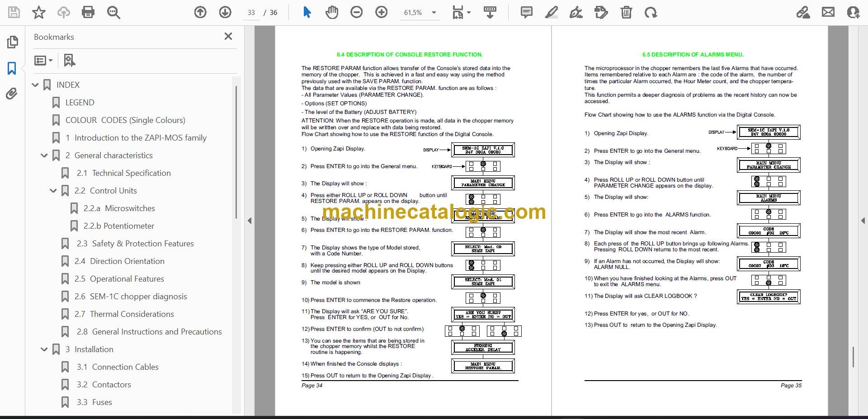Image resolution: width=868 pixels, height=419 pixels.
Task: Open 3.2 Contactors bookmark
Action: click(104, 385)
